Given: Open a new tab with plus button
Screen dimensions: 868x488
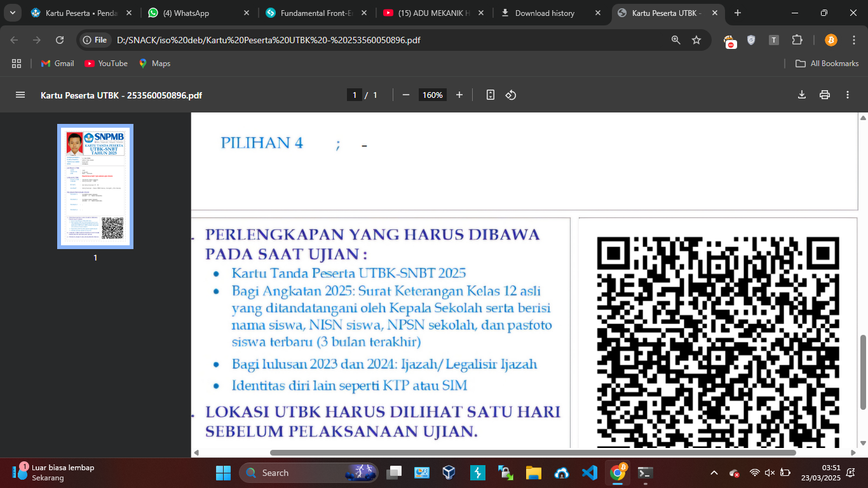Looking at the screenshot, I should [738, 13].
